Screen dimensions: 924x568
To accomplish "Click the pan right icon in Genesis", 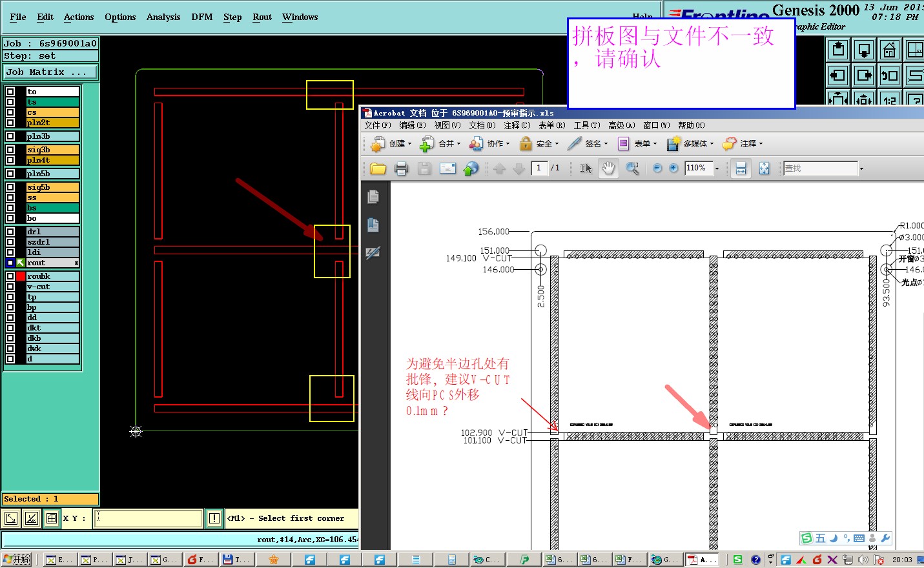I will tap(864, 75).
